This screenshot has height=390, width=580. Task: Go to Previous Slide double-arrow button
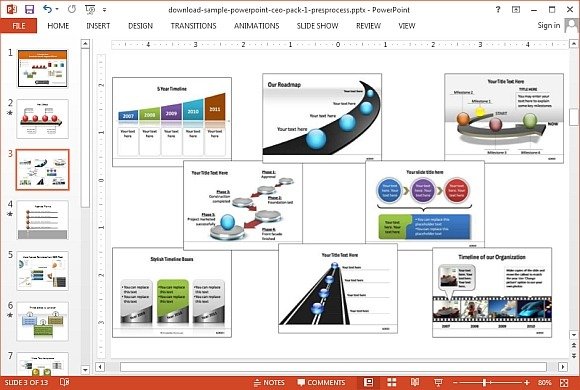point(574,345)
